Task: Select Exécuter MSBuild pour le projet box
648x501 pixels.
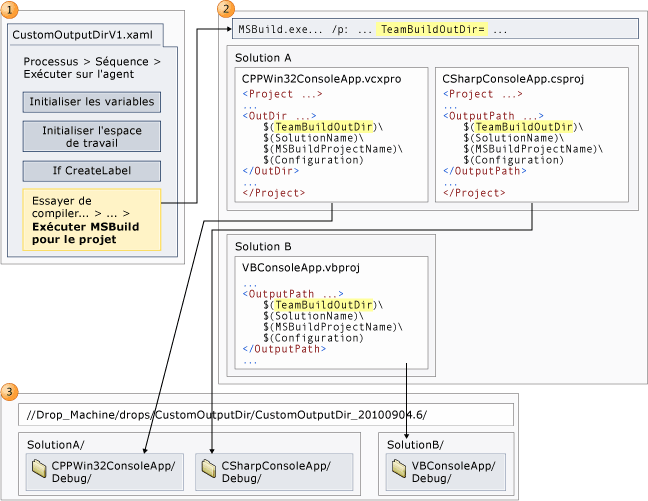Action: tap(92, 220)
